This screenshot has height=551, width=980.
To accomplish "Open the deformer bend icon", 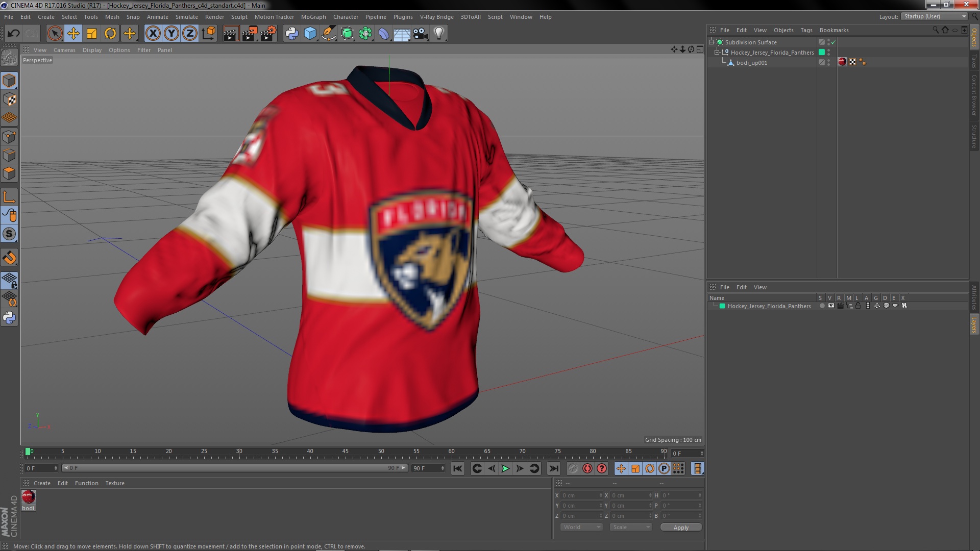I will pyautogui.click(x=384, y=34).
